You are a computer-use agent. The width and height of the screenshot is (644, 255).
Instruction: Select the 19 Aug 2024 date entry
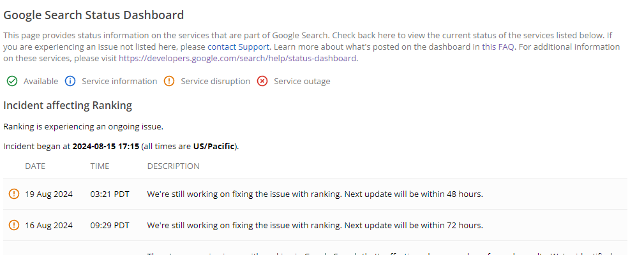49,194
